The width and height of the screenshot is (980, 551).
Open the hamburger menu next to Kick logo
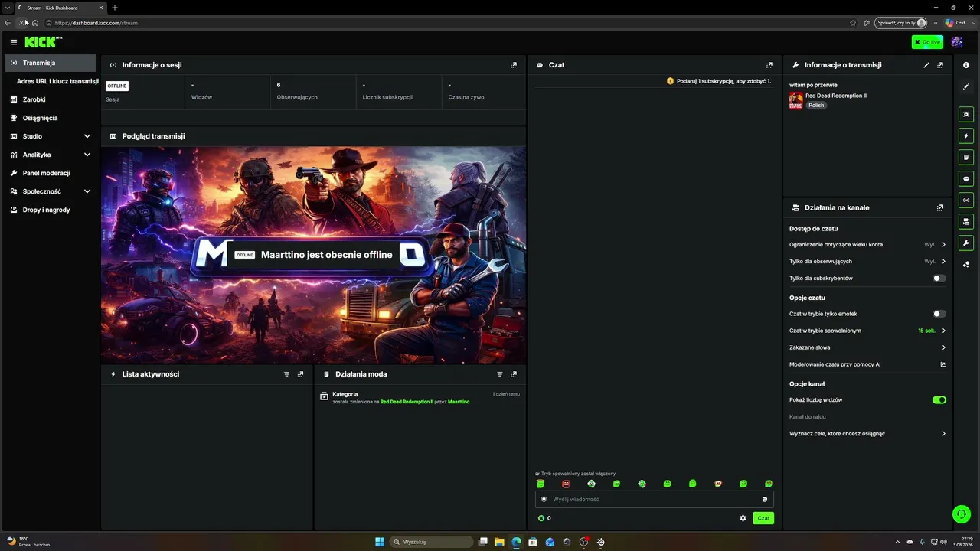point(14,42)
